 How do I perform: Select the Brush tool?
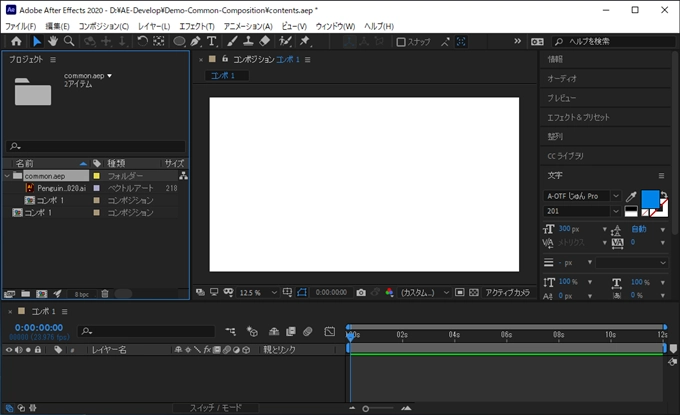click(x=232, y=41)
